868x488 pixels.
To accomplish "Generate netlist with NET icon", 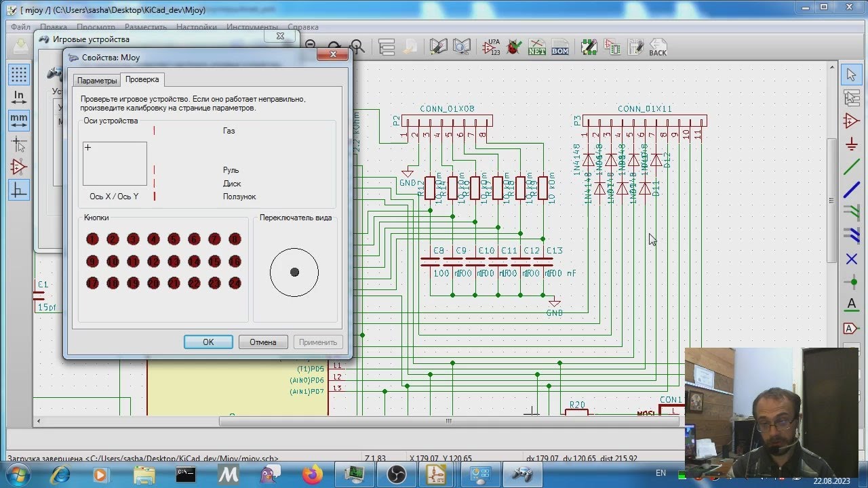I will (537, 47).
